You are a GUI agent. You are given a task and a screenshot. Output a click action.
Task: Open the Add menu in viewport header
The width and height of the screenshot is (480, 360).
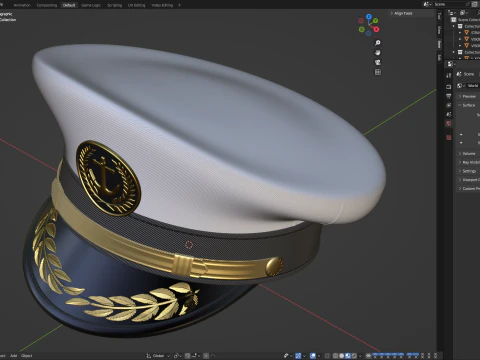(x=13, y=356)
